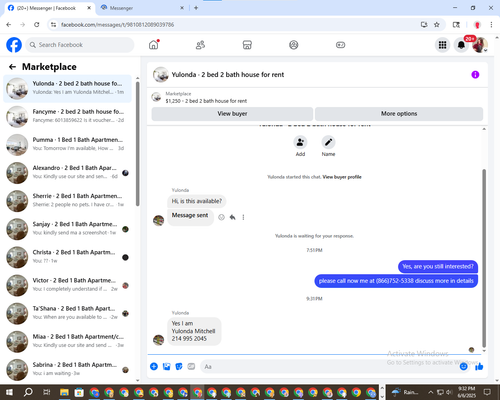The height and width of the screenshot is (400, 500).
Task: Open Ta'Shana 2 Bed 1 Bath conversation
Action: click(x=68, y=313)
